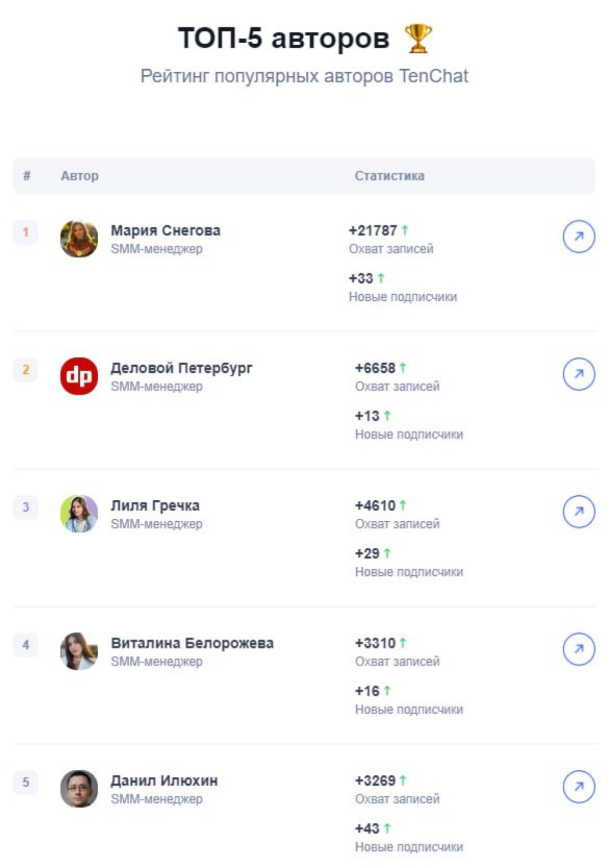Open Виталина Белорожева profile arrow icon

point(578,649)
